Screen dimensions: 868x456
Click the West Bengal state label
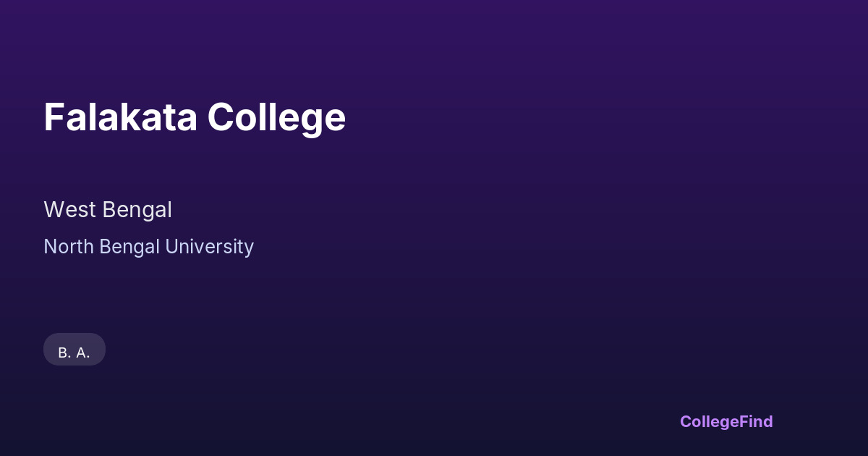108,210
